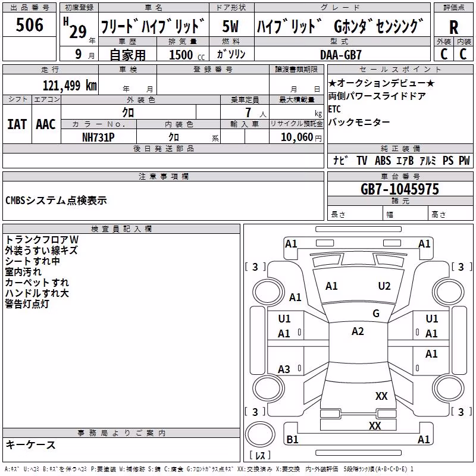The image size is (476, 476).
Task: Select the アルミ equipment entry
Action: pyautogui.click(x=428, y=160)
